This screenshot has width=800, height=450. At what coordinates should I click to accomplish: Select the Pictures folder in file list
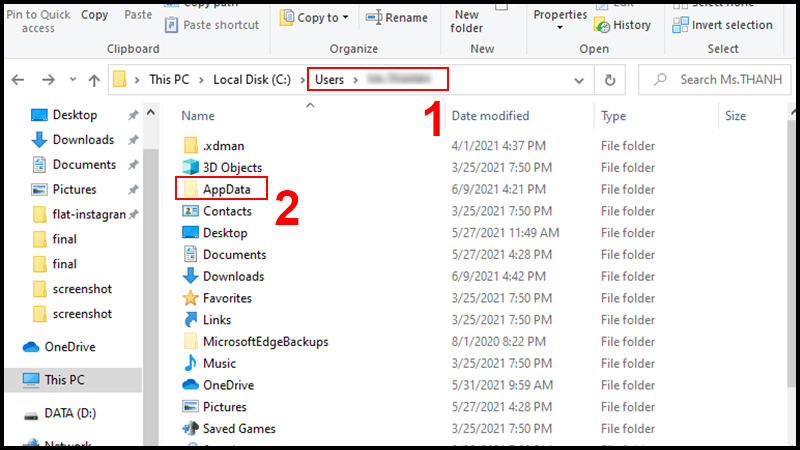pos(215,407)
